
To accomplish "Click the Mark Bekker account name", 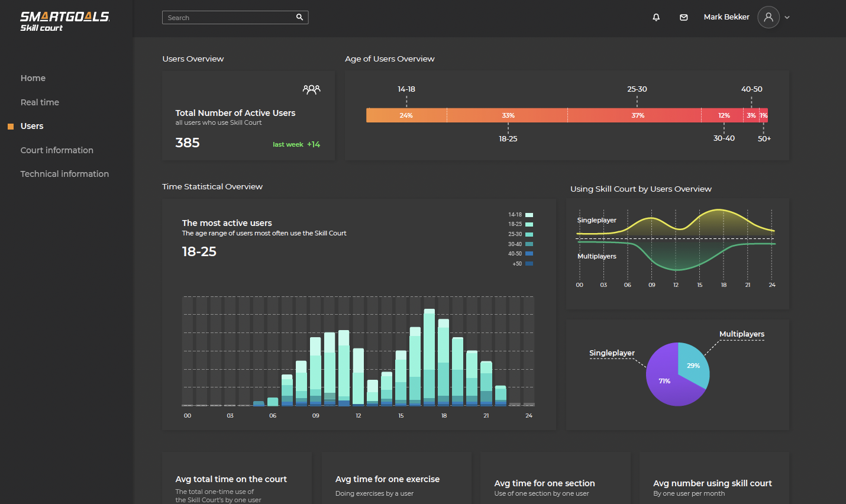I will coord(726,17).
